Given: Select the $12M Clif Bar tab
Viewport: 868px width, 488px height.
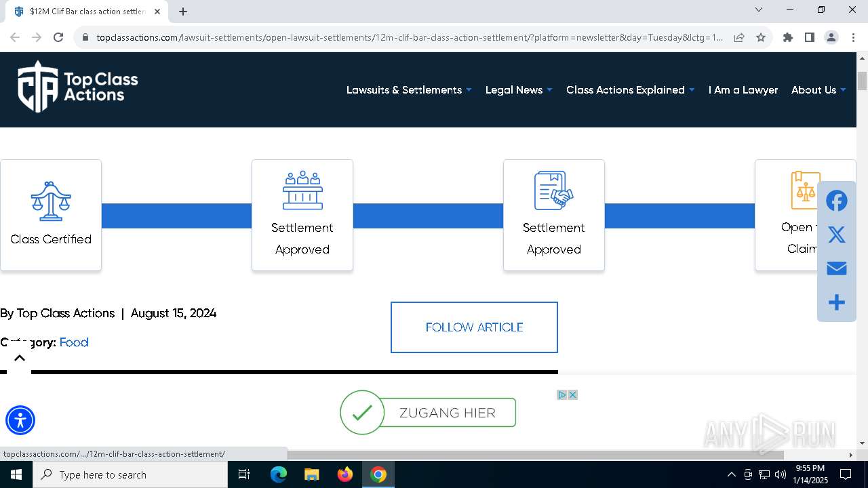Looking at the screenshot, I should click(87, 12).
